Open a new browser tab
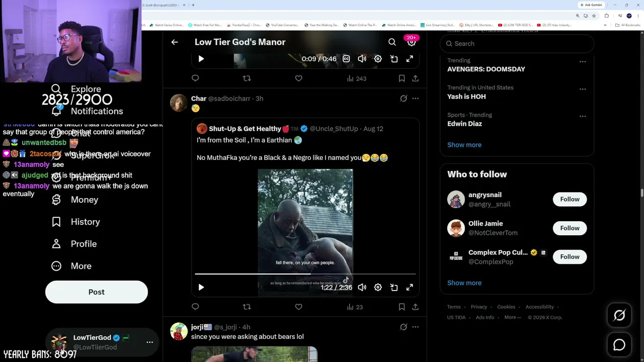Screen dimensions: 644x362 [193, 5]
